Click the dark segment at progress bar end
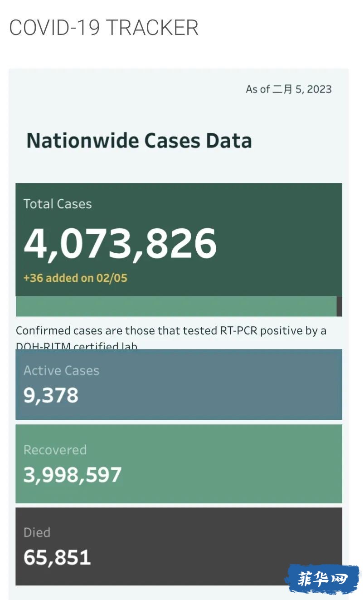 (x=340, y=306)
